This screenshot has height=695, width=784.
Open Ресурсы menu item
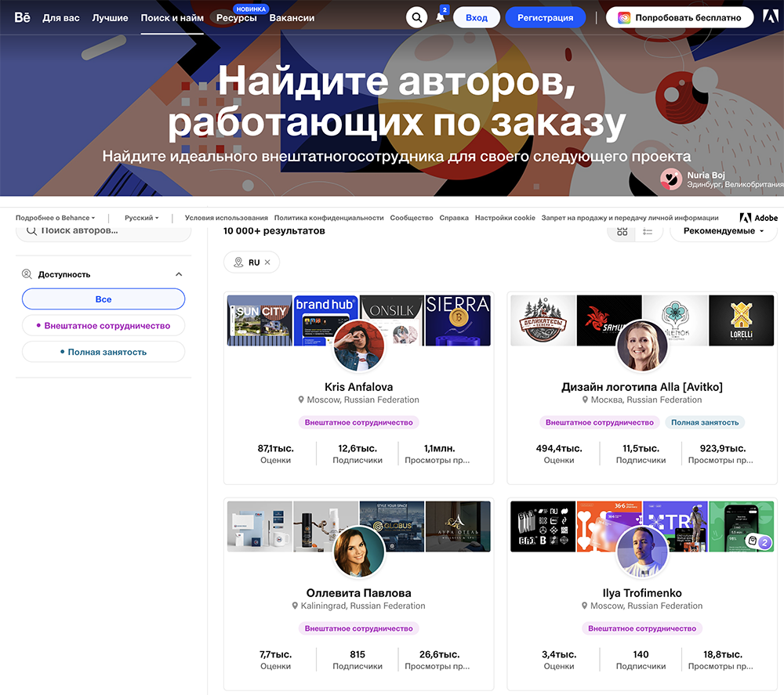pyautogui.click(x=237, y=17)
